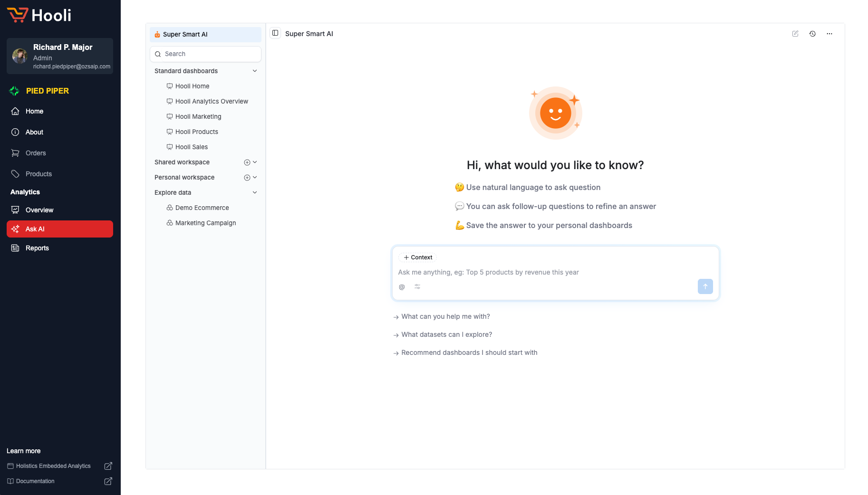The width and height of the screenshot is (868, 495).
Task: Collapse the Standard dashboards section
Action: point(255,71)
